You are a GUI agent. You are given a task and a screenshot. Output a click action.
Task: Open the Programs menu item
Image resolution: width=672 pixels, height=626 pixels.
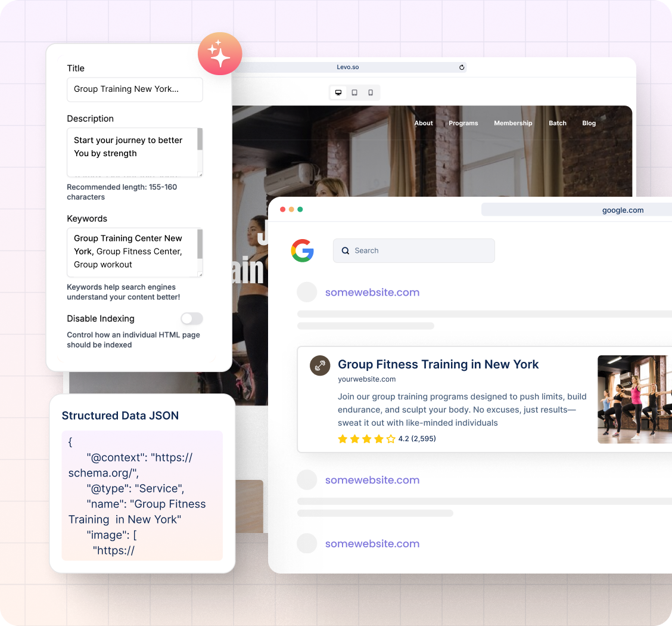pos(463,123)
